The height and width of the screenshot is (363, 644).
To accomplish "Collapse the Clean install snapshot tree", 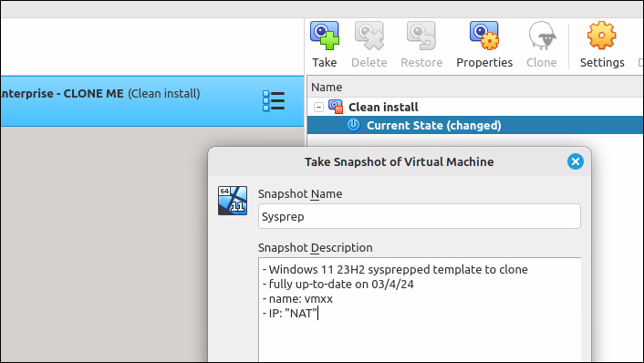I will click(x=318, y=108).
